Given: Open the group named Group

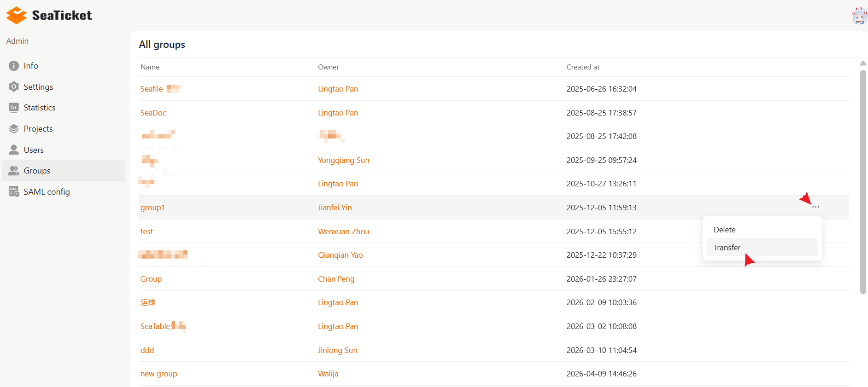Looking at the screenshot, I should (x=151, y=279).
